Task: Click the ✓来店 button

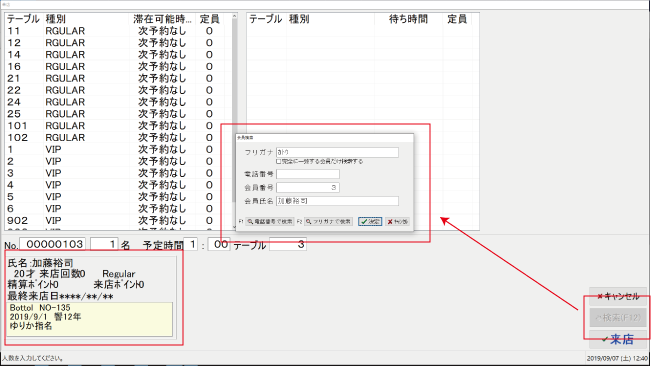Action: (618, 339)
